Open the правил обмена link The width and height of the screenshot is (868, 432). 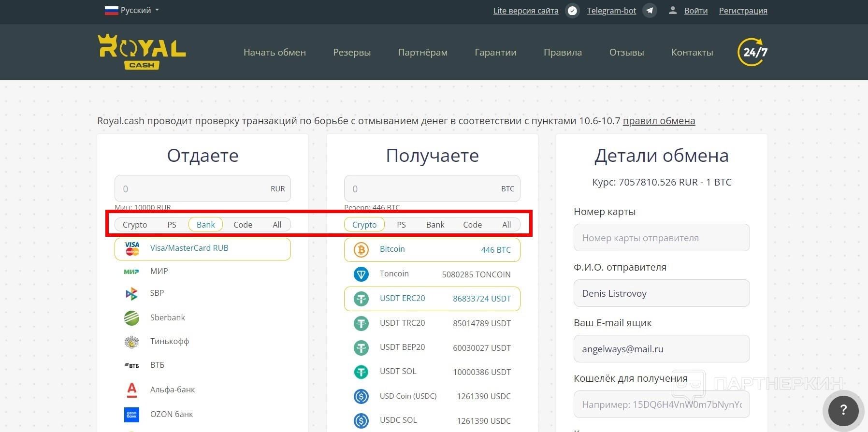click(x=659, y=121)
